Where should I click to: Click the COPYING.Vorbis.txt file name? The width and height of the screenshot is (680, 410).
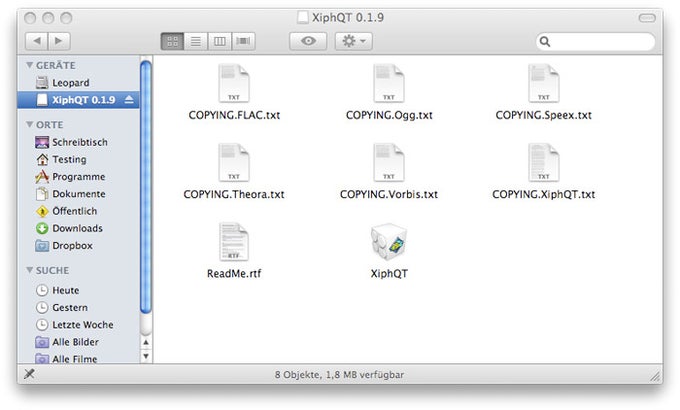389,194
